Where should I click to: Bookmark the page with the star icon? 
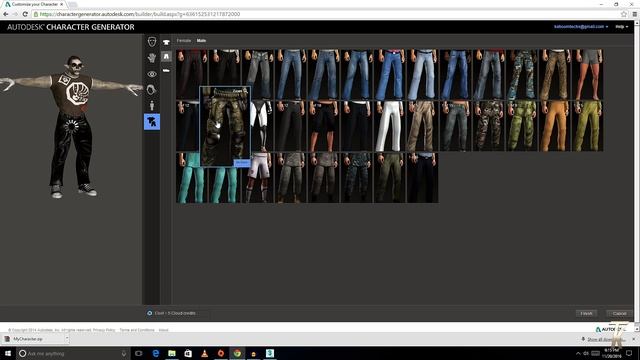coord(624,14)
